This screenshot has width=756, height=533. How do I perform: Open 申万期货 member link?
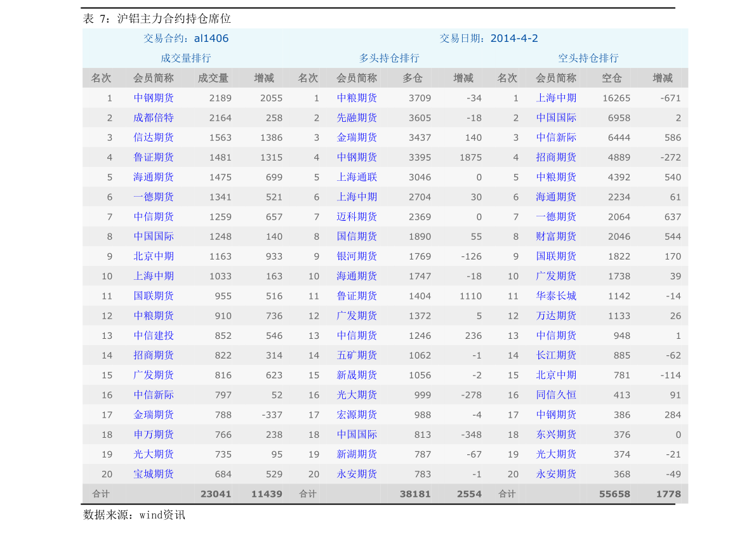coord(154,434)
